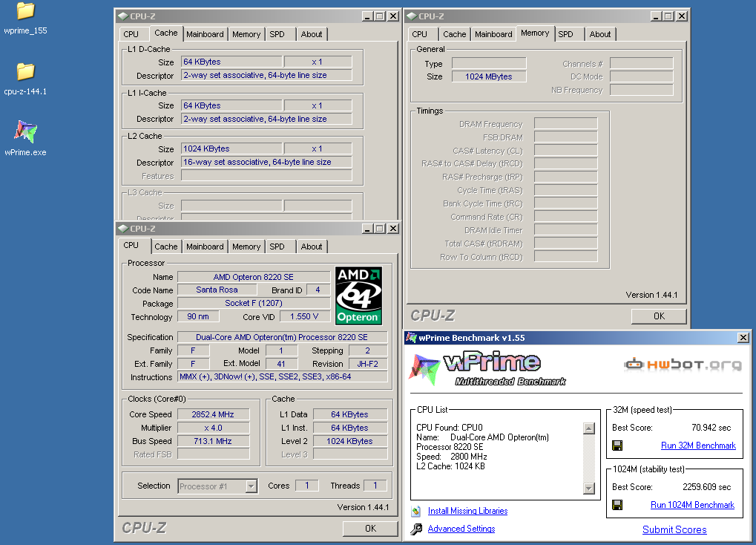The width and height of the screenshot is (756, 545).
Task: Open the Processor #1 selection dropdown
Action: click(x=252, y=486)
